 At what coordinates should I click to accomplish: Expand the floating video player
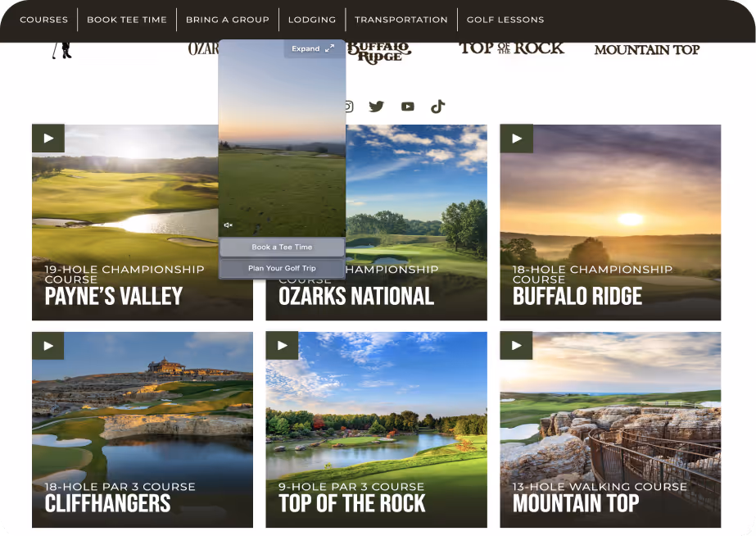[314, 48]
